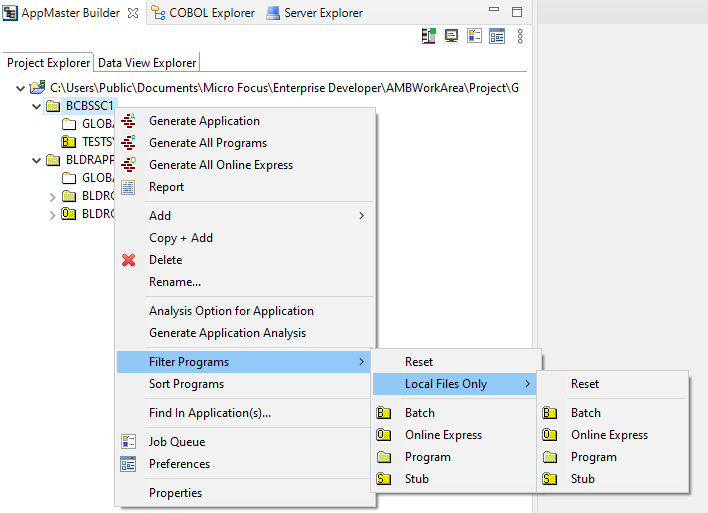Open the Filter Programs submenu arrow
Screen dimensions: 708x513
pos(361,362)
